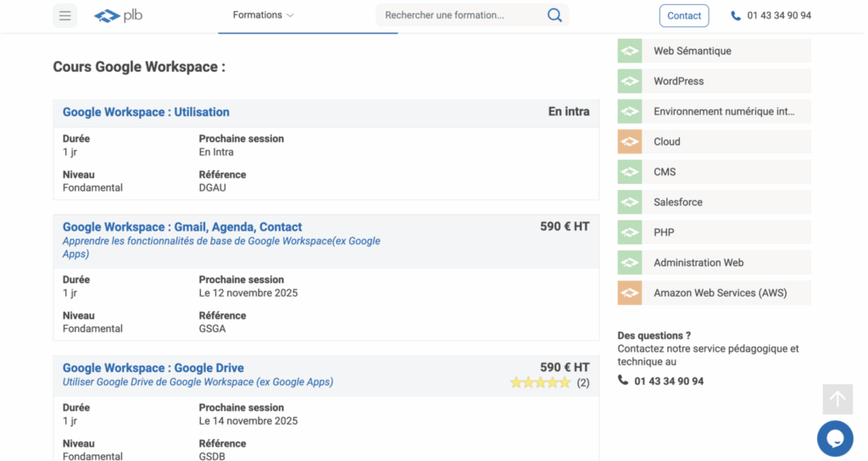Viewport: 868px width, 461px height.
Task: Click the Amazon Web Services orange icon
Action: point(630,292)
